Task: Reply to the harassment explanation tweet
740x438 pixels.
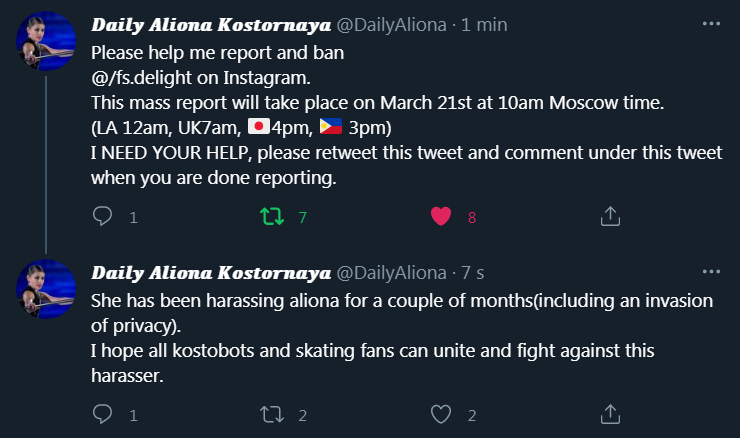Action: coord(102,414)
